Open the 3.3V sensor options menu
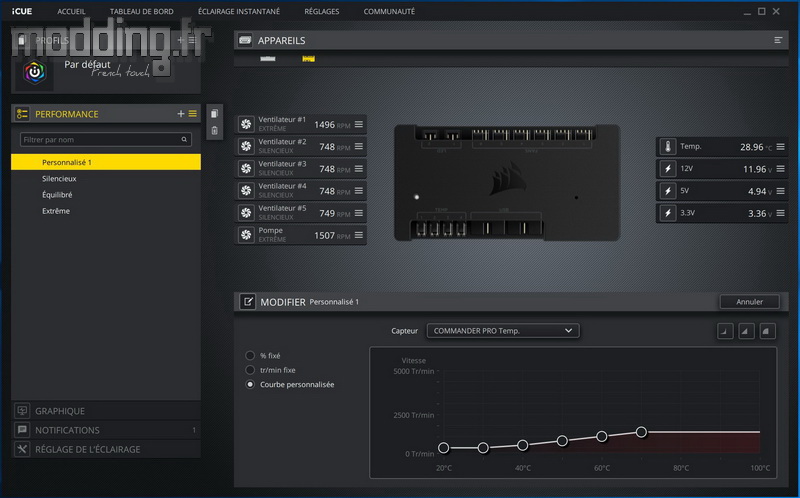The width and height of the screenshot is (800, 498). click(x=780, y=213)
